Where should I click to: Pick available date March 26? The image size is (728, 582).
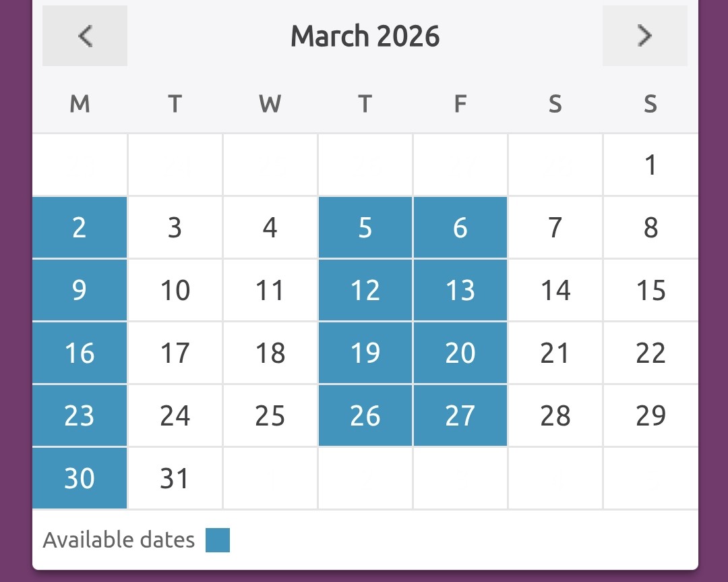click(x=365, y=416)
